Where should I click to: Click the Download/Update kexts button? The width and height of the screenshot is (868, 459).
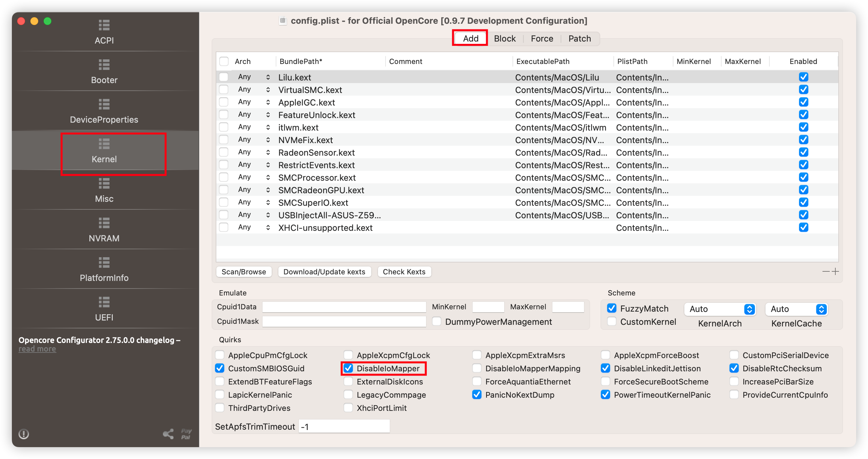coord(324,272)
